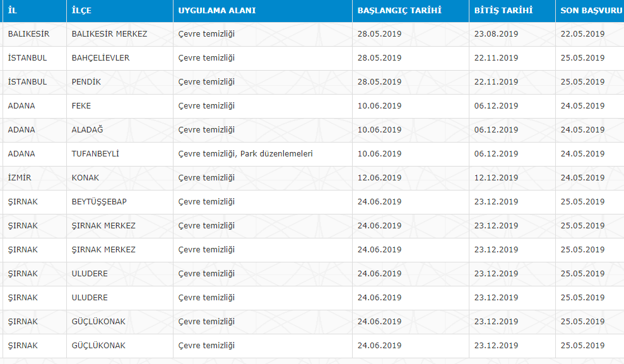The height and width of the screenshot is (364, 624).
Task: Select the 12.12.2019 end date cell
Action: pyautogui.click(x=496, y=178)
